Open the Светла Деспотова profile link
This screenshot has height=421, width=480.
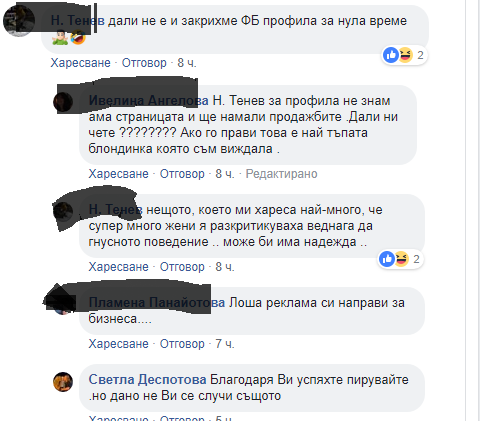click(x=147, y=380)
